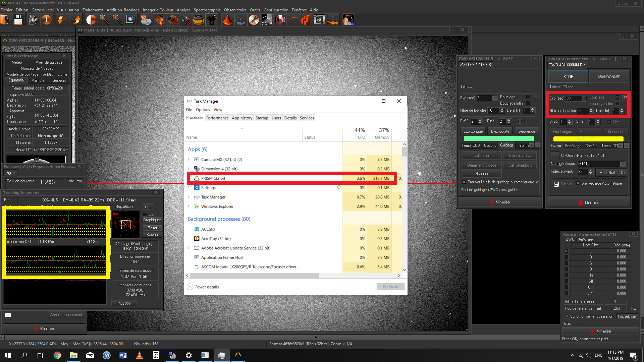The image size is (644, 362).
Task: Click the black observatory dome spotlight icon
Action: 212,20
